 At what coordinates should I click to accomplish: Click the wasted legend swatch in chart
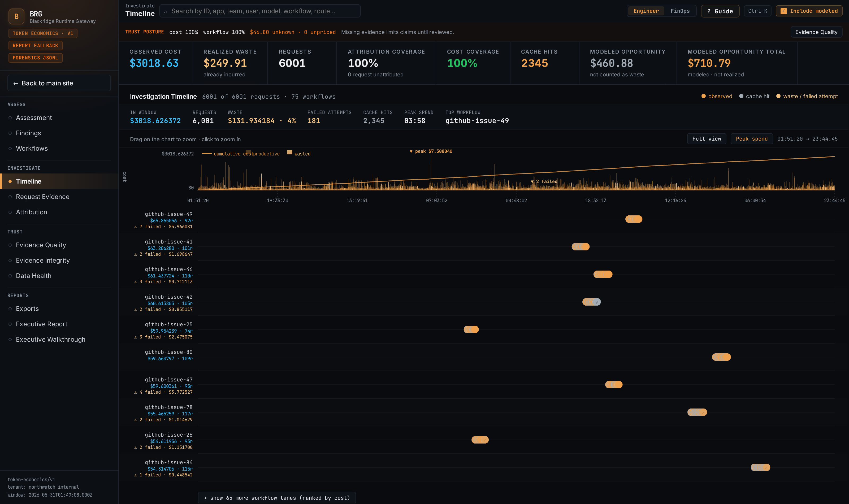(289, 153)
